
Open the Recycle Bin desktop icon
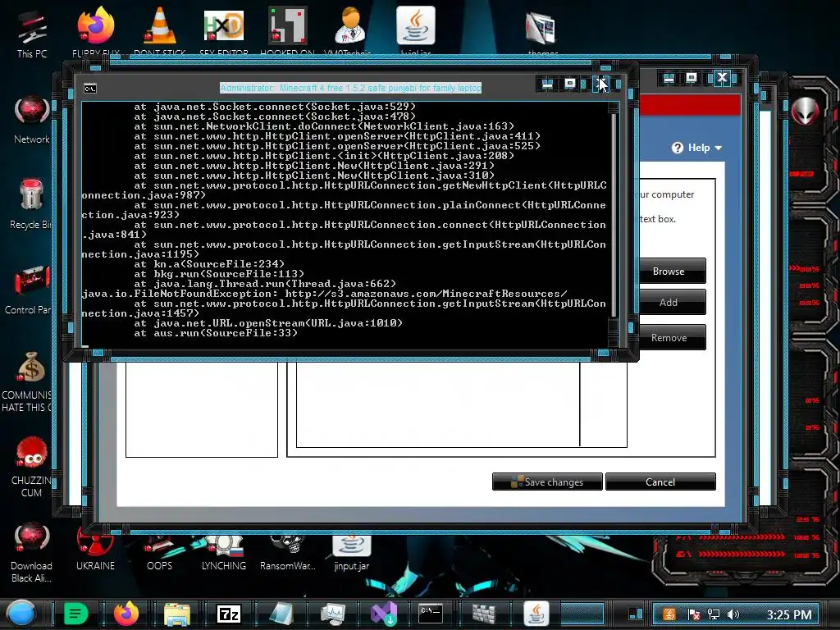point(32,204)
